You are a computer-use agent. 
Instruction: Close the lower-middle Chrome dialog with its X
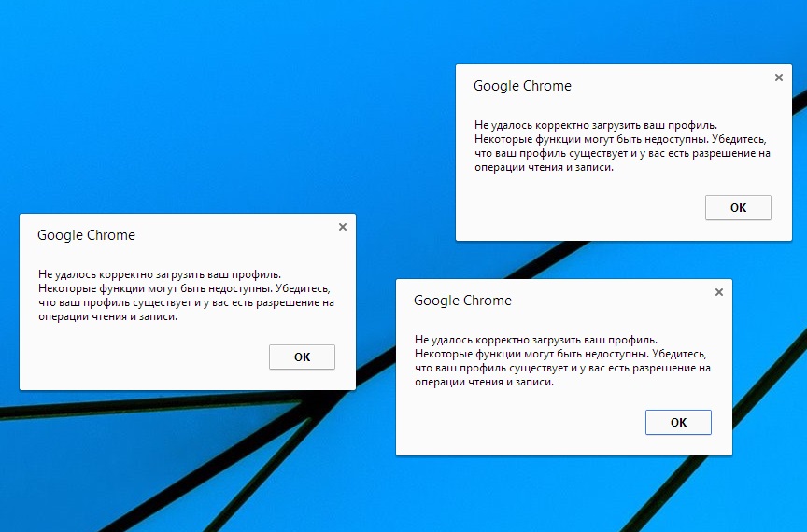point(719,292)
